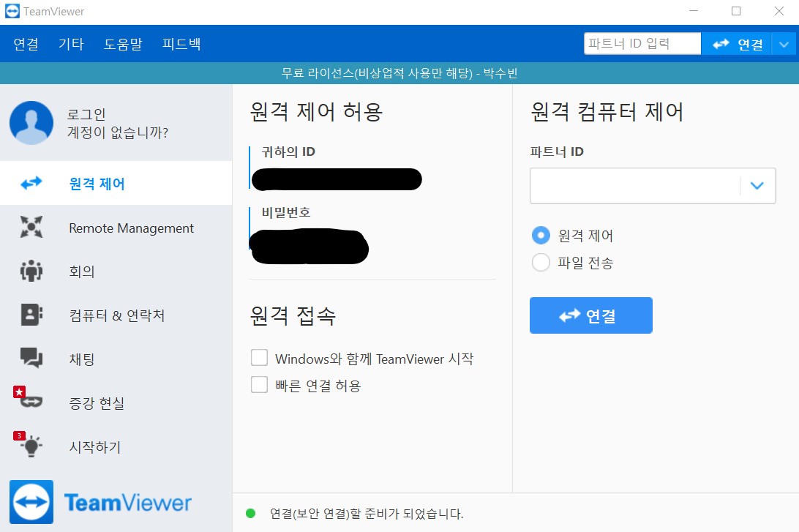This screenshot has width=799, height=532.
Task: Click the 로그인 link
Action: [86, 114]
